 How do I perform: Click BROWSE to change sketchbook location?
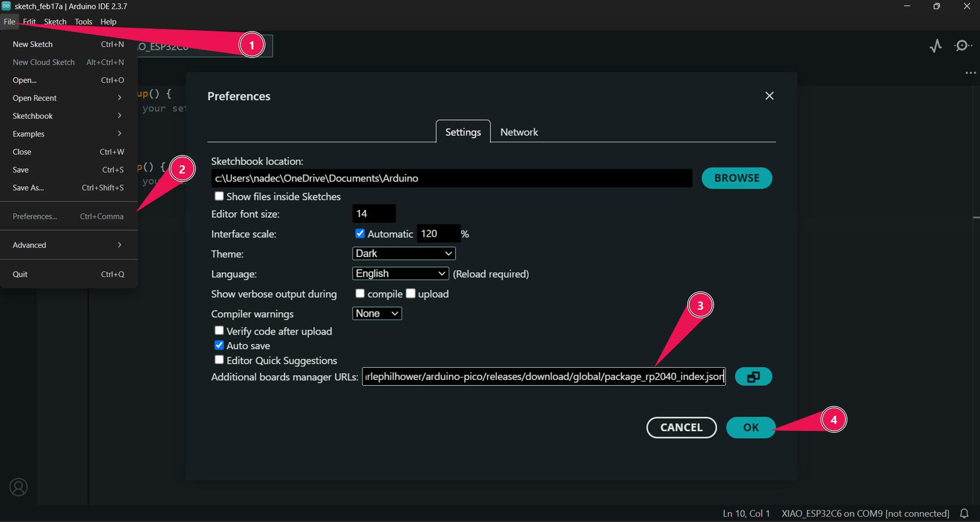tap(736, 178)
